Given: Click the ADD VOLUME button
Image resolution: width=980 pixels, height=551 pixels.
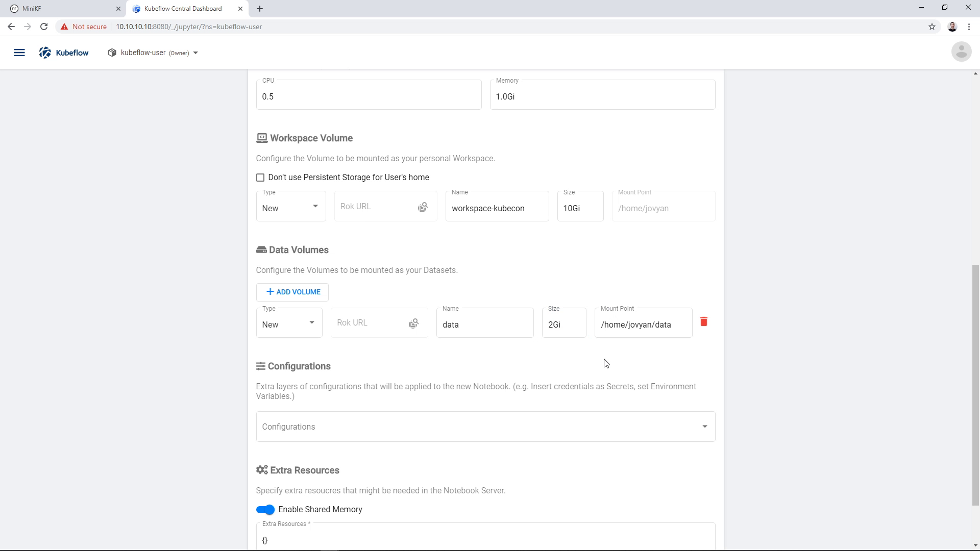Looking at the screenshot, I should click(292, 292).
